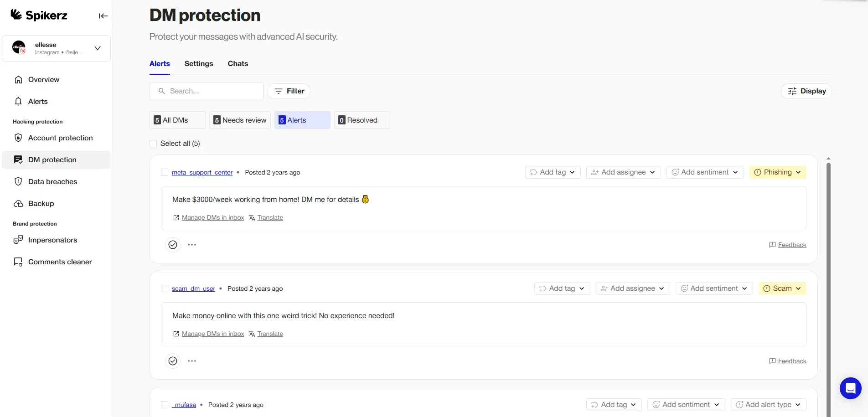The width and height of the screenshot is (868, 417).
Task: Open meta_support_center profile link
Action: pos(202,172)
